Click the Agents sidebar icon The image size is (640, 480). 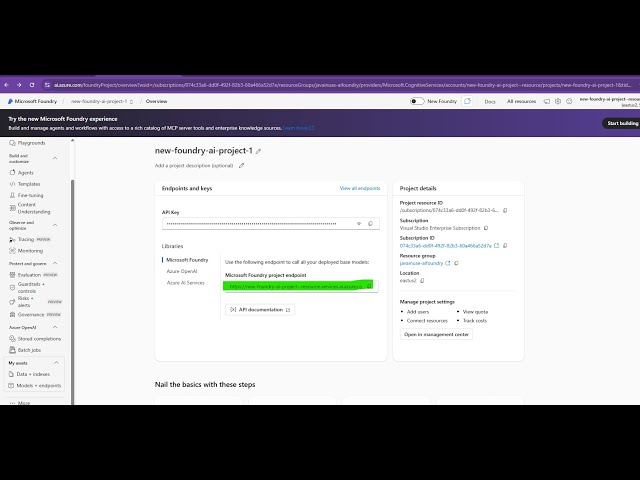(12, 173)
